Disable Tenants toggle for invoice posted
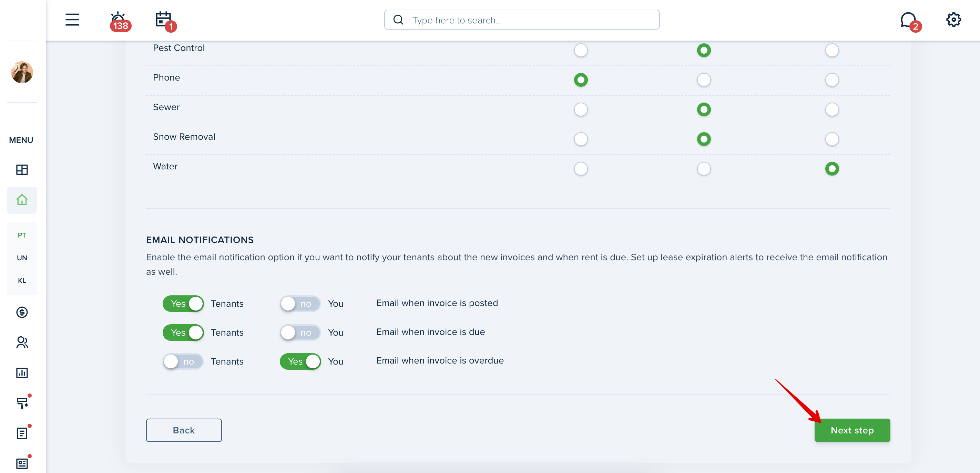Image resolution: width=980 pixels, height=473 pixels. point(183,304)
